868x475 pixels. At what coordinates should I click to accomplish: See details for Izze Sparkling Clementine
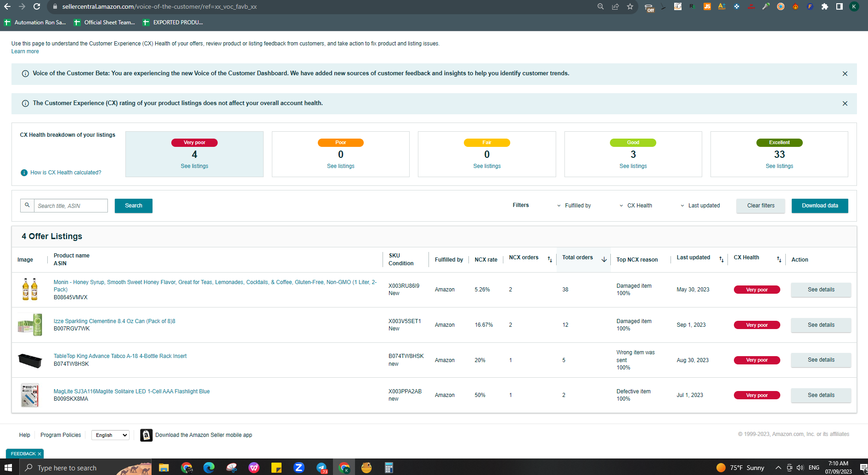[x=821, y=325]
